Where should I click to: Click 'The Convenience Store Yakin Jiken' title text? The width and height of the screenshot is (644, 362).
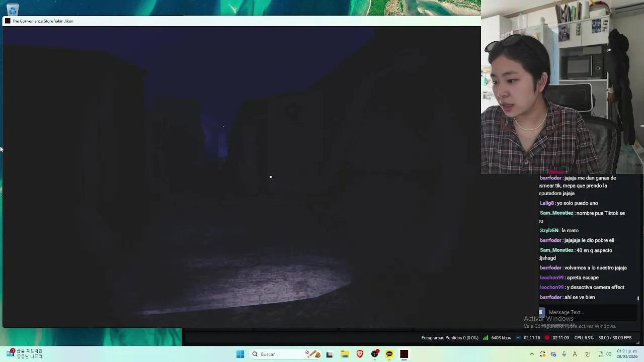click(x=43, y=21)
